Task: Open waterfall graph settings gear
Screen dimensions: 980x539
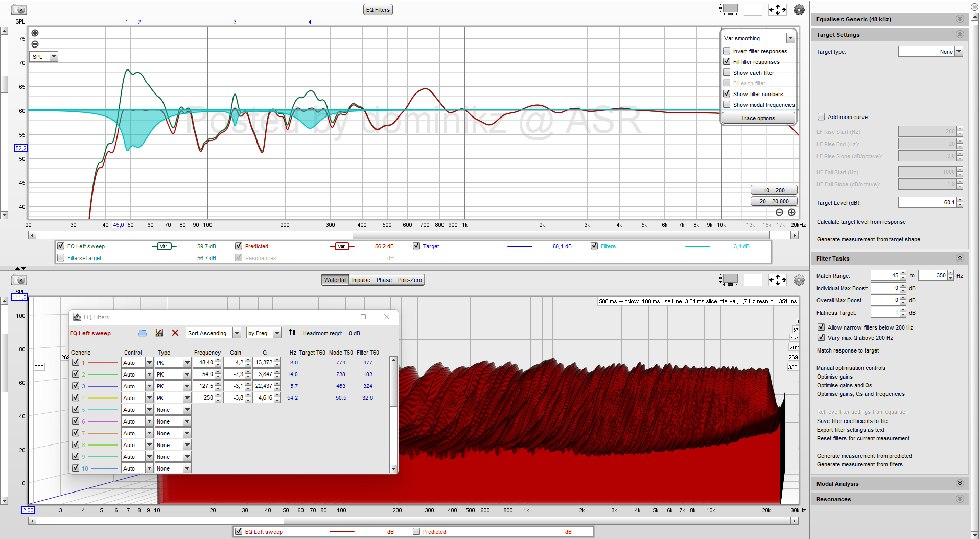Action: coord(799,279)
